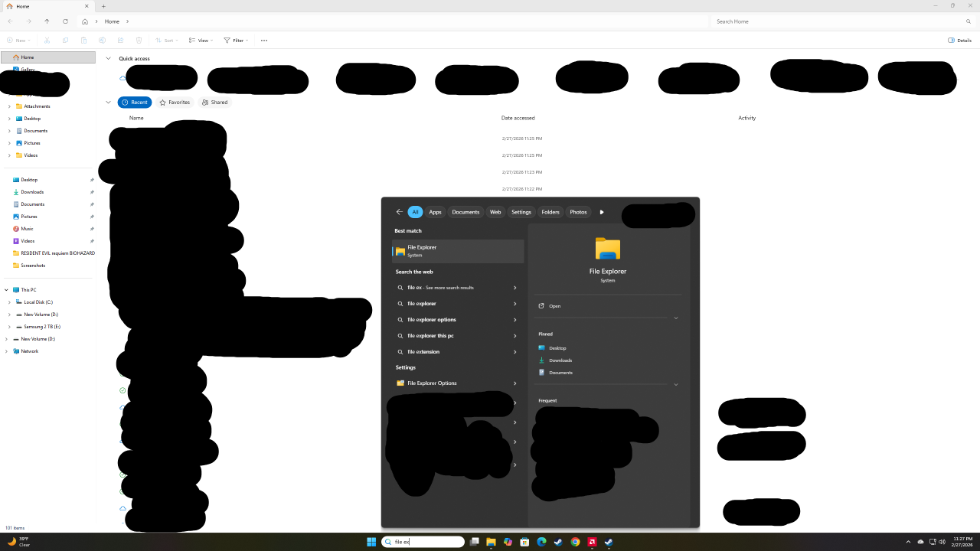Click the Refresh icon in the address bar
This screenshot has width=980, height=551.
(65, 21)
